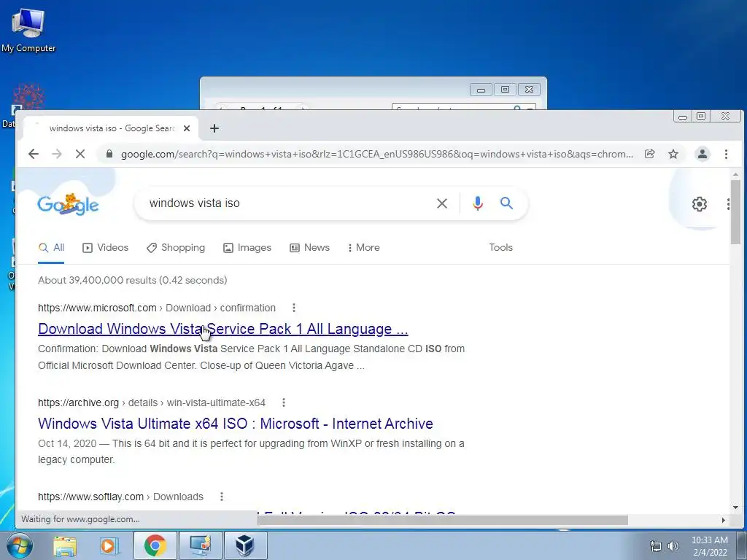This screenshot has height=560, width=747.
Task: Click the forward navigation arrow
Action: (57, 154)
